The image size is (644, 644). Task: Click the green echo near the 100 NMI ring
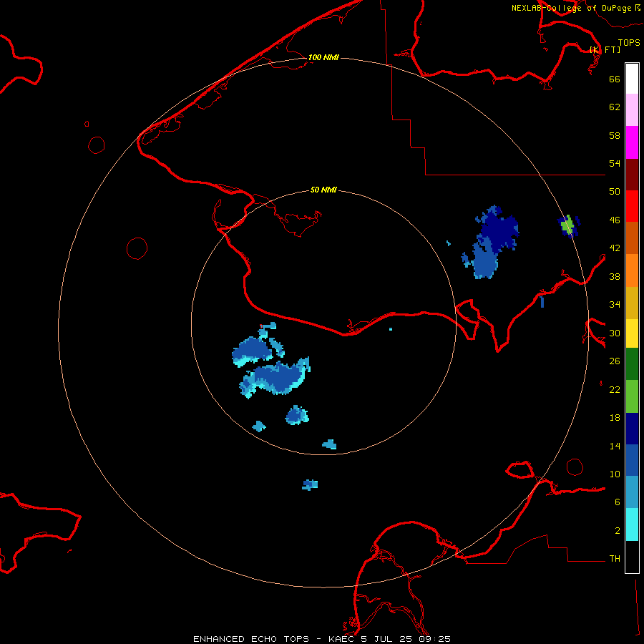point(569,225)
